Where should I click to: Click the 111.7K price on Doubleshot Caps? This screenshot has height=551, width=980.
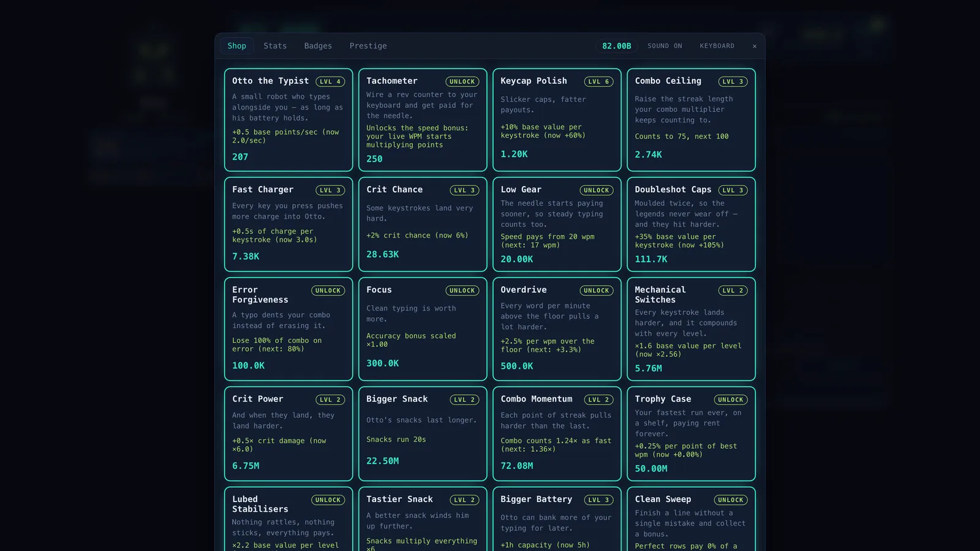pyautogui.click(x=651, y=260)
